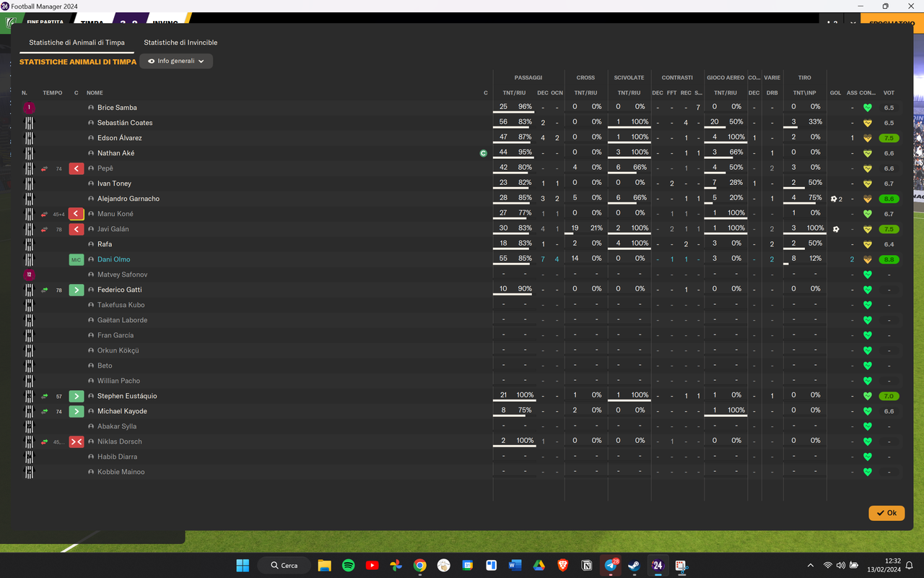
Task: Click the captain C icon on Nathan Aké's row
Action: [x=484, y=153]
